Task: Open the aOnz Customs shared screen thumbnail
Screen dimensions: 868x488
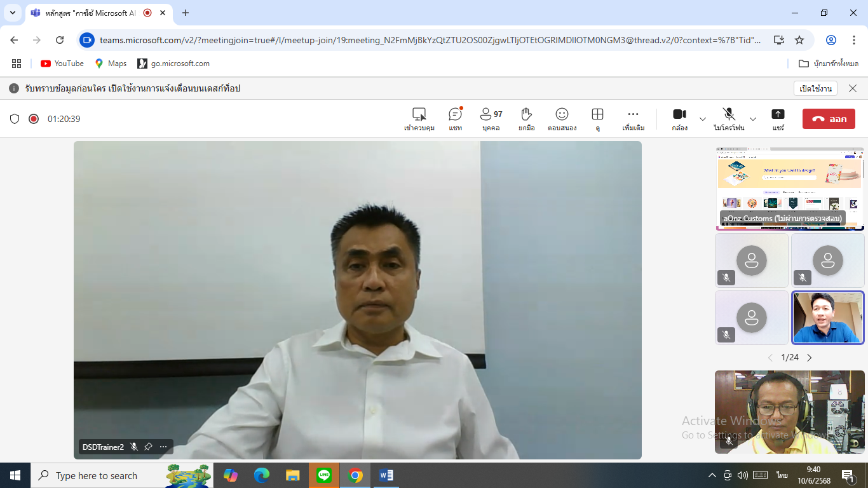Action: (789, 188)
